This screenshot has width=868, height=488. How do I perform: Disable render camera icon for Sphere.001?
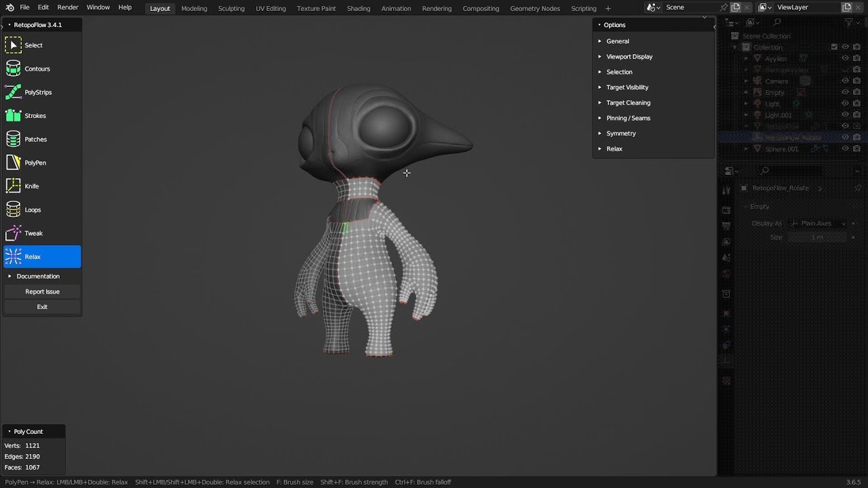coord(857,149)
